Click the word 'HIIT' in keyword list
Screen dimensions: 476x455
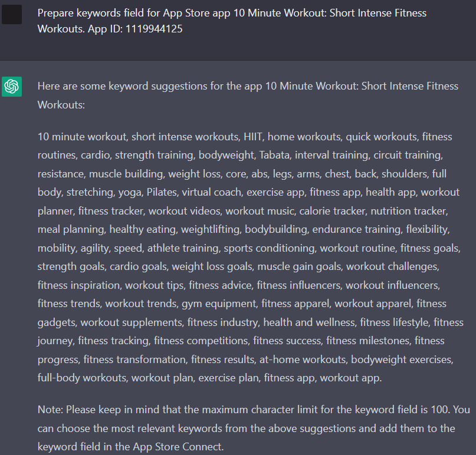252,137
